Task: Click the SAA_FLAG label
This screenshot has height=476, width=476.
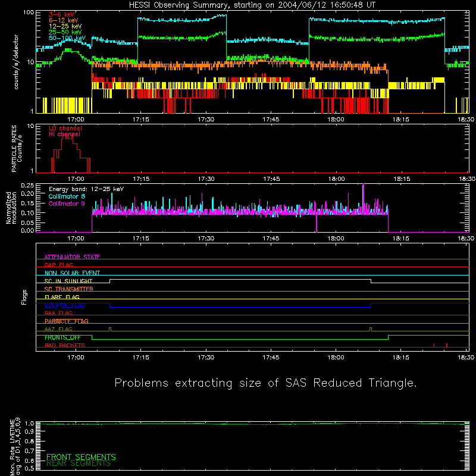Action: point(58,313)
